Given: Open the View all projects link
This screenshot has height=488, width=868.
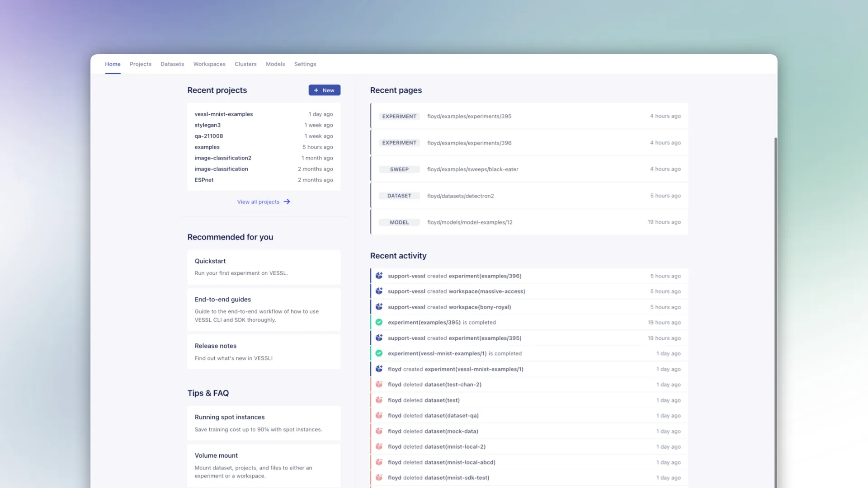Looking at the screenshot, I should (x=258, y=202).
